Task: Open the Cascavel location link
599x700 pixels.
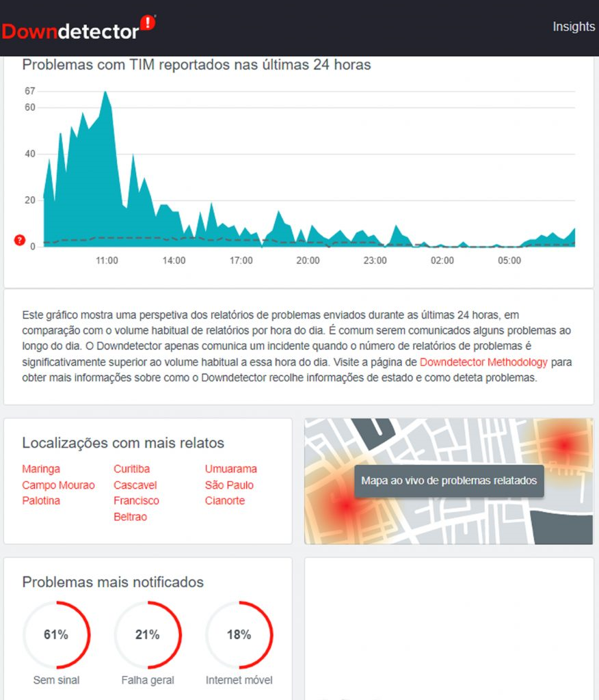Action: point(135,485)
